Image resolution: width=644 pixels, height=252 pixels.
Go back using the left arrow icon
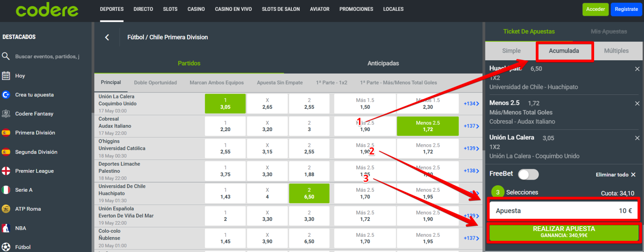click(x=107, y=37)
